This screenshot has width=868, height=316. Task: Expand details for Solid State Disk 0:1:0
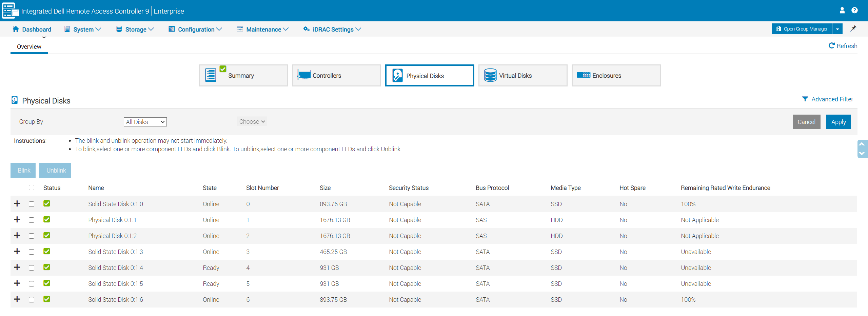click(x=17, y=203)
